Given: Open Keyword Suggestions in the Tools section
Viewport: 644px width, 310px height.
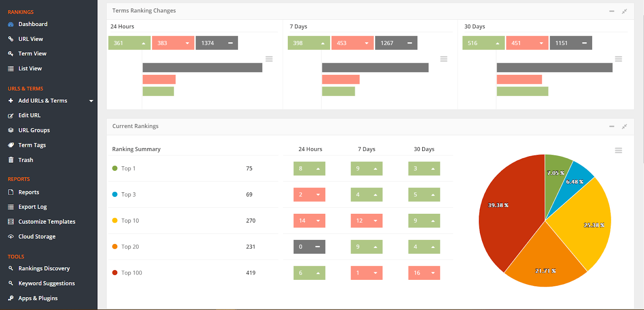Looking at the screenshot, I should 46,283.
